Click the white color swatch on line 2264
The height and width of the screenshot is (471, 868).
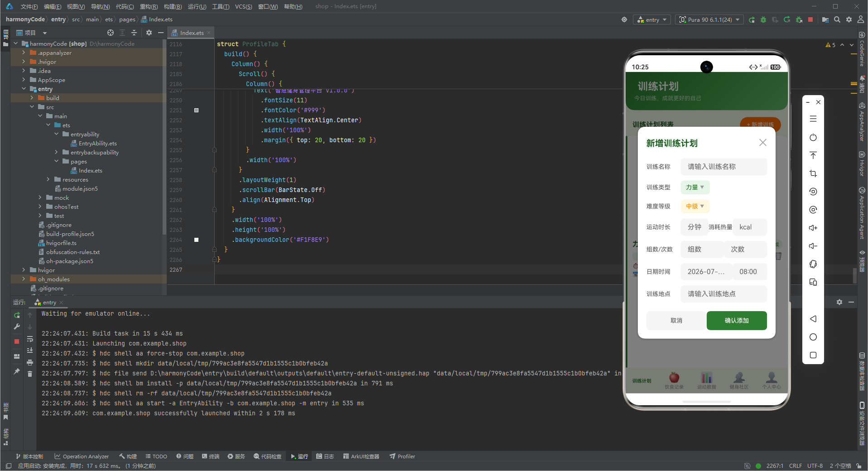196,240
